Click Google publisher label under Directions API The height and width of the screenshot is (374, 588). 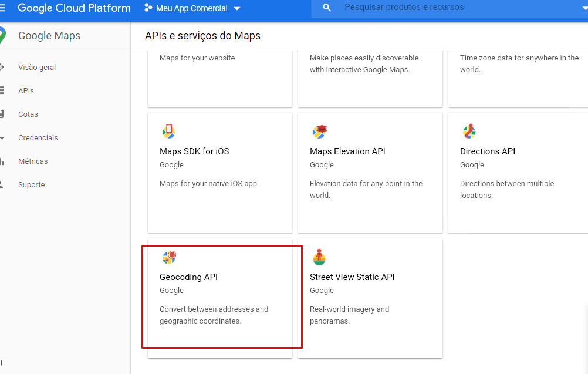(x=472, y=164)
